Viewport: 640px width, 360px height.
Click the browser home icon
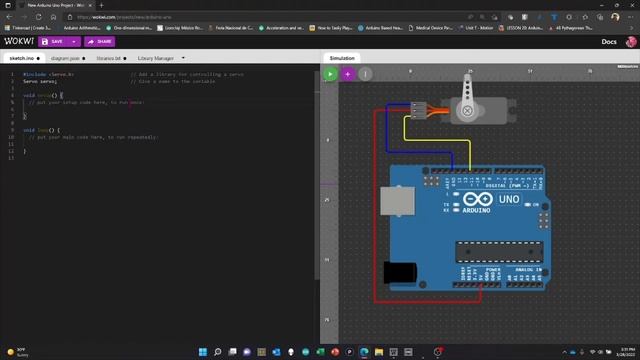point(53,17)
